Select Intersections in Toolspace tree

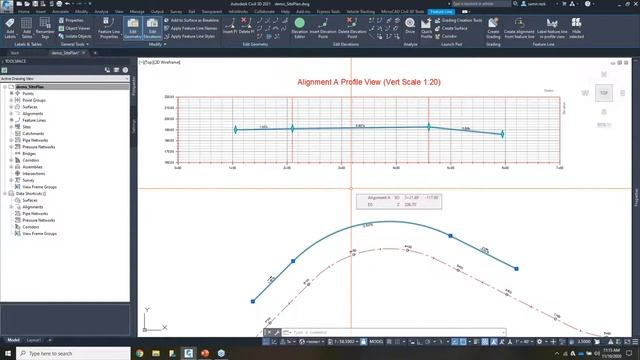(33, 173)
